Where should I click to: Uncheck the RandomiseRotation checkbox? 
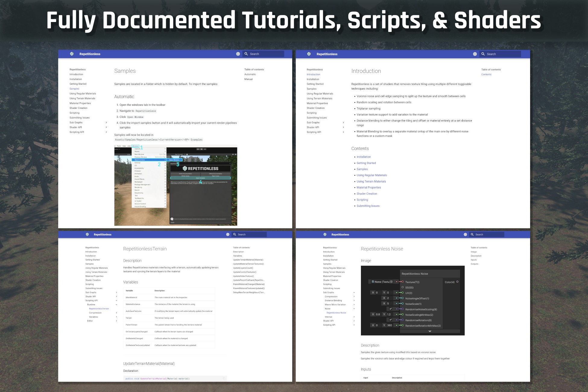point(390,320)
